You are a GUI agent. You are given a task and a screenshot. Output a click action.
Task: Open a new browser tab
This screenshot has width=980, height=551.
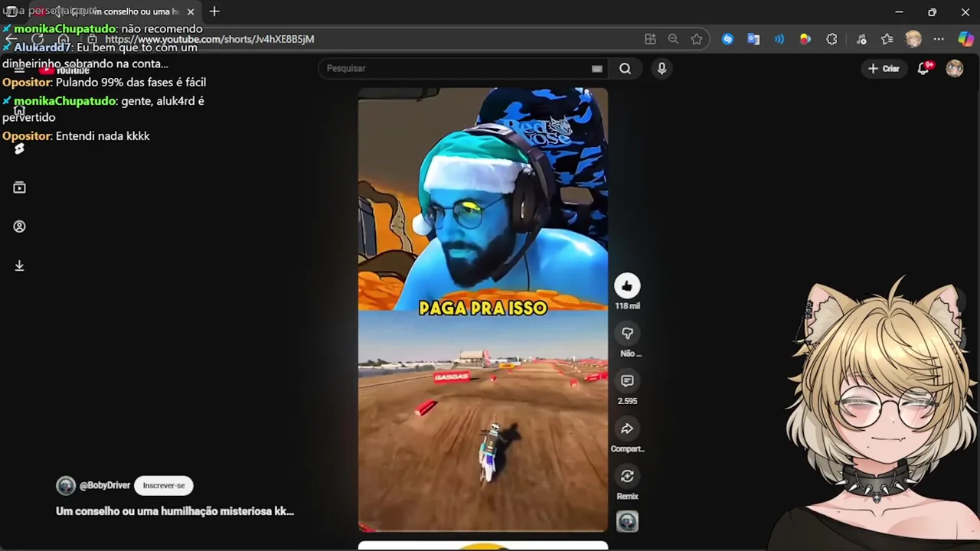(214, 11)
